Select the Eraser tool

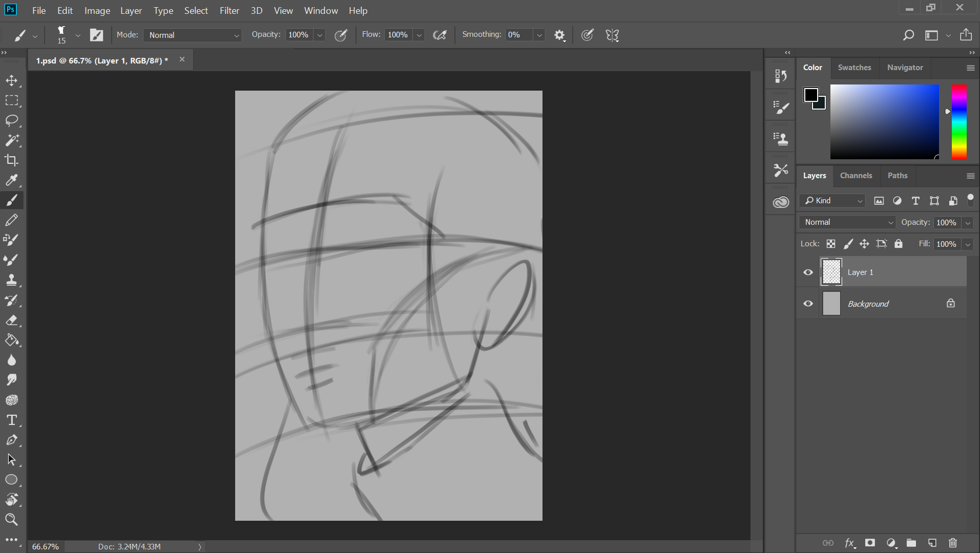click(x=11, y=321)
